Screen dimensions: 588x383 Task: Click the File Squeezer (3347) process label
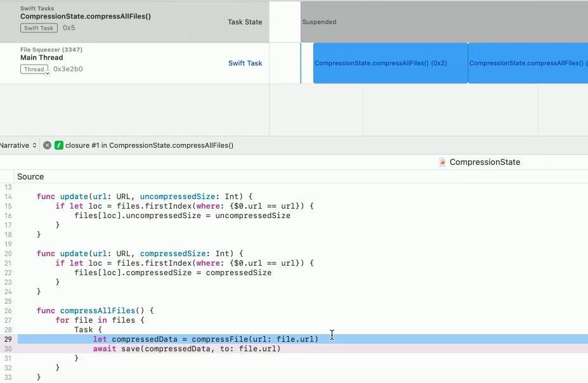51,49
